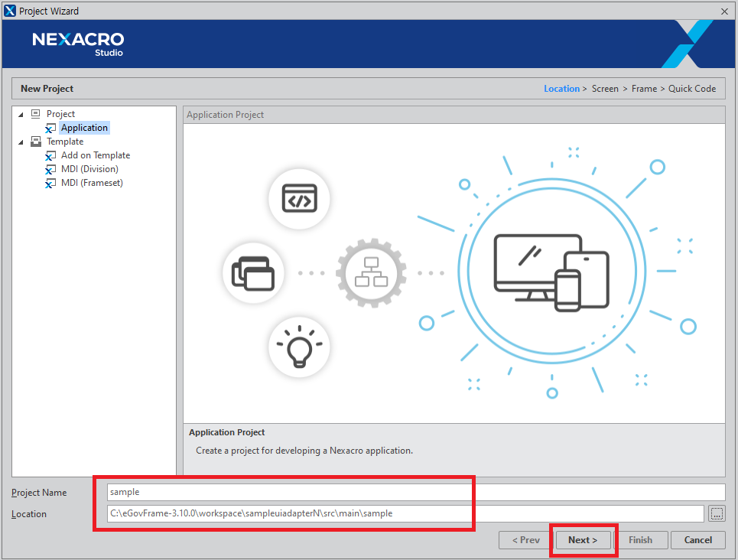Select Add on Template item
This screenshot has height=560, width=738.
coord(96,155)
